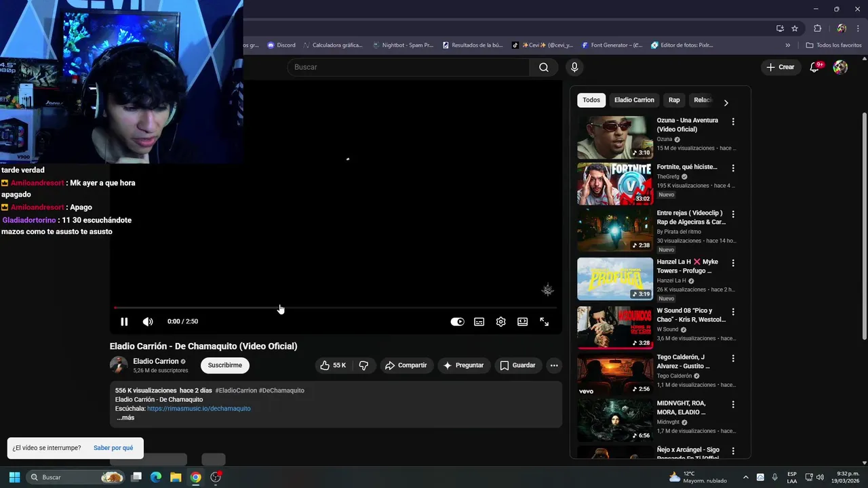Click the taskbar Buscar search box
The width and height of the screenshot is (868, 488).
[77, 477]
